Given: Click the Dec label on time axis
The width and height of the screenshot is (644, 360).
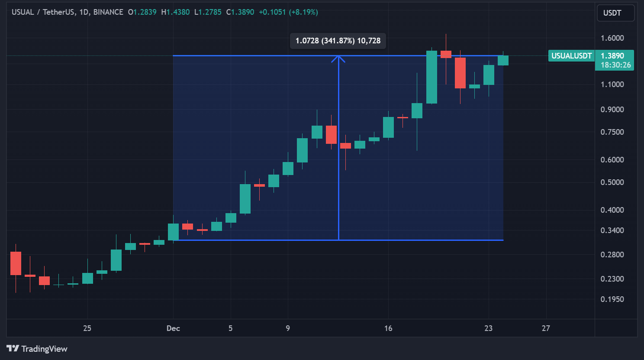Looking at the screenshot, I should tap(173, 328).
